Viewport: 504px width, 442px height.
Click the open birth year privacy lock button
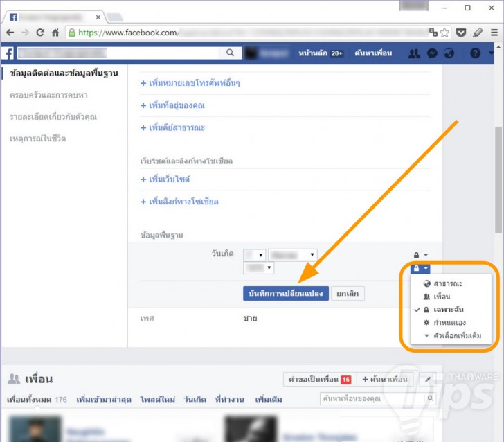coord(420,268)
